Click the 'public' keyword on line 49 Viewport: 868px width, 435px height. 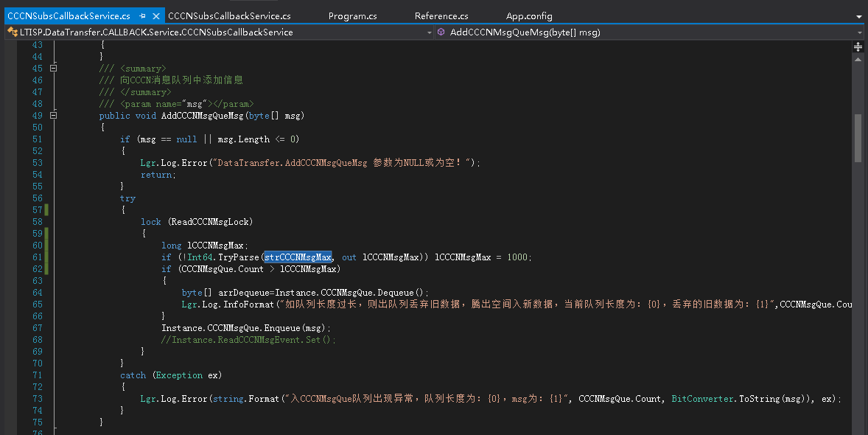coord(115,116)
